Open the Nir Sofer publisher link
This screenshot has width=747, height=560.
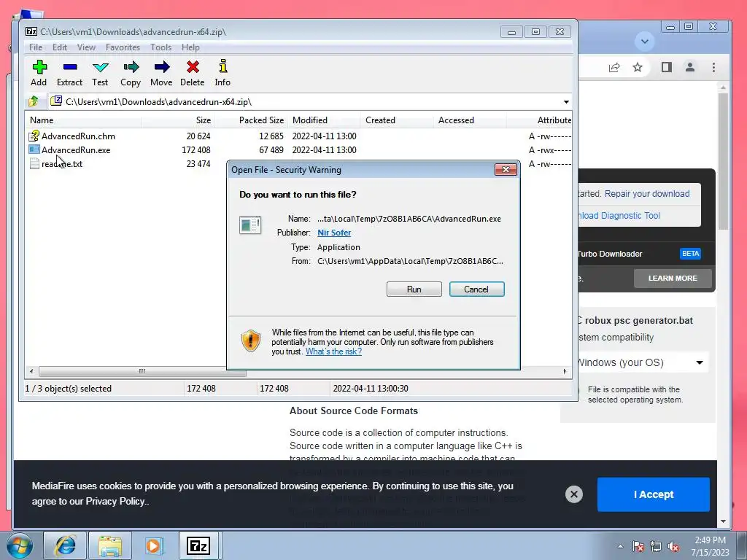[334, 233]
